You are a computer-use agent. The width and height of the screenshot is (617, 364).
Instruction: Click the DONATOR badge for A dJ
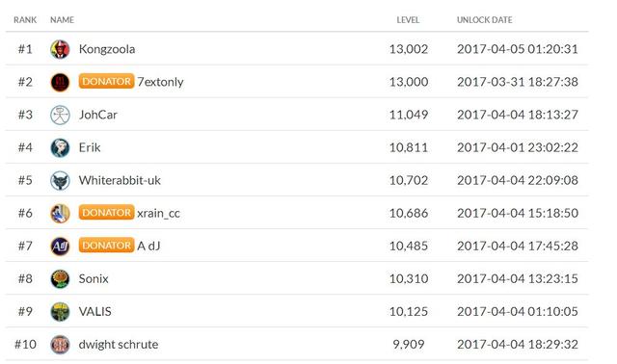coord(106,246)
